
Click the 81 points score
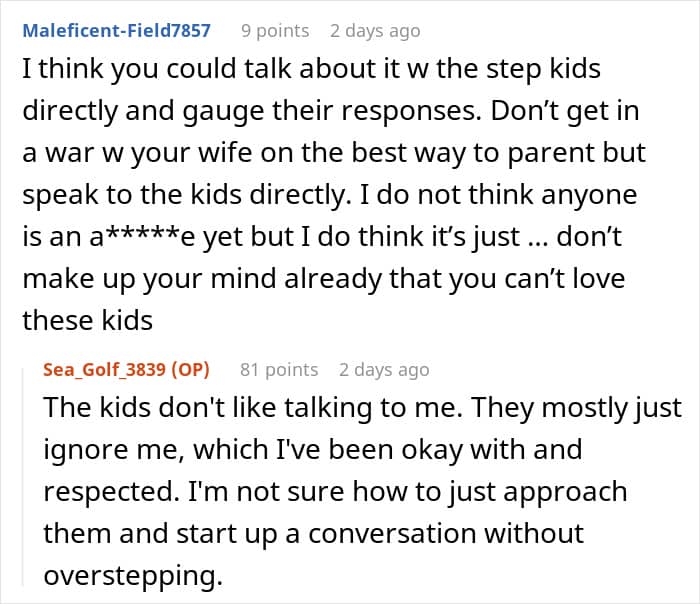279,370
